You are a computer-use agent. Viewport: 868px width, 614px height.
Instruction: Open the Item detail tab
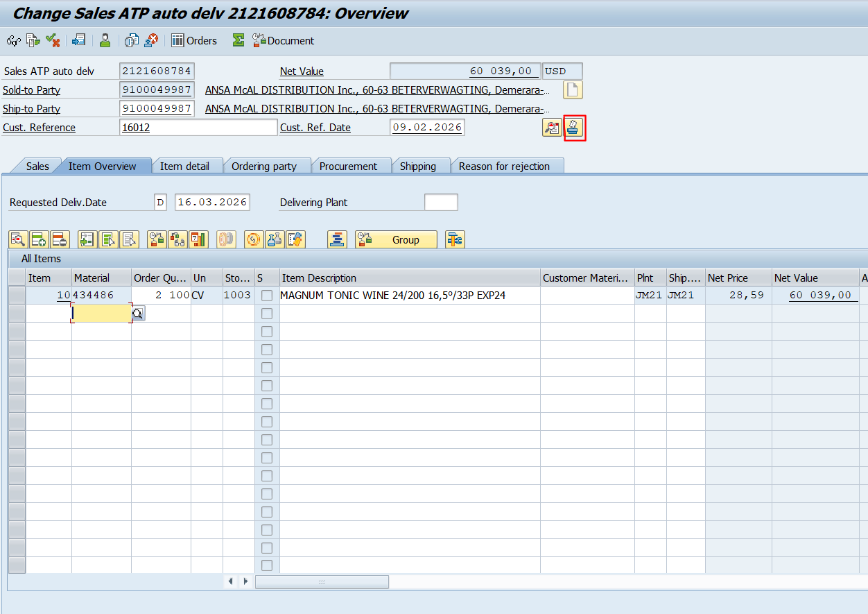[x=184, y=166]
